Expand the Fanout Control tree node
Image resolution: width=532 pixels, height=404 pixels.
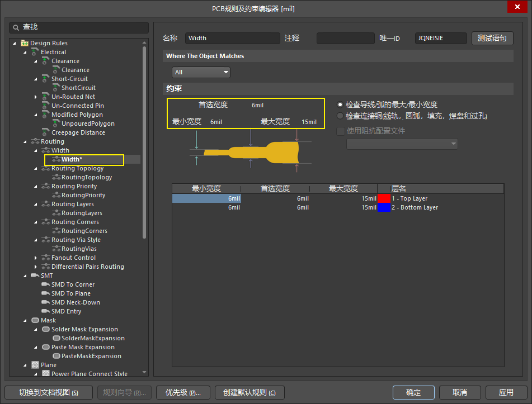(36, 258)
